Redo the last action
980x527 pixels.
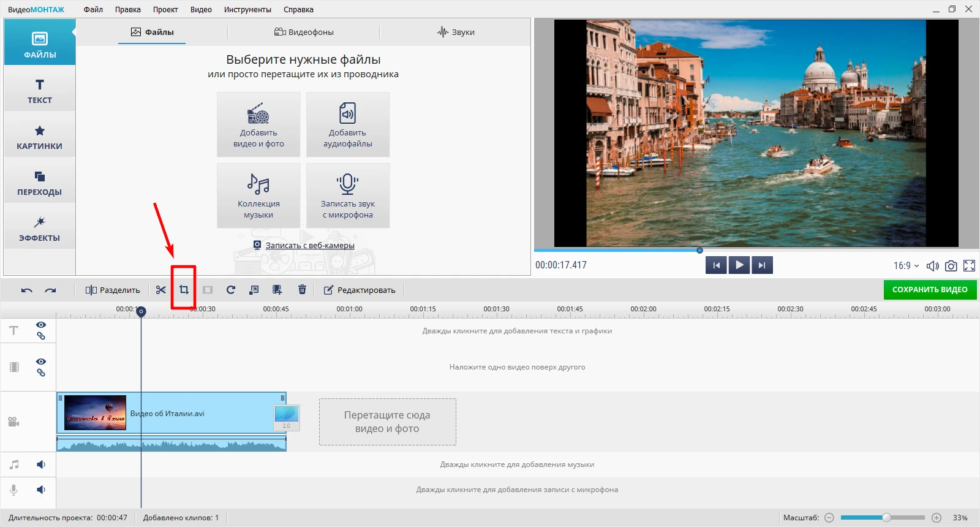[50, 290]
